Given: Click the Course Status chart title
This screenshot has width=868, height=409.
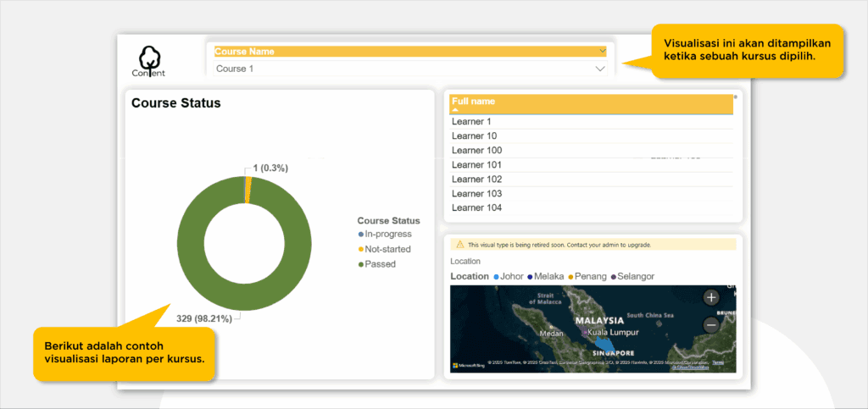Looking at the screenshot, I should 176,102.
